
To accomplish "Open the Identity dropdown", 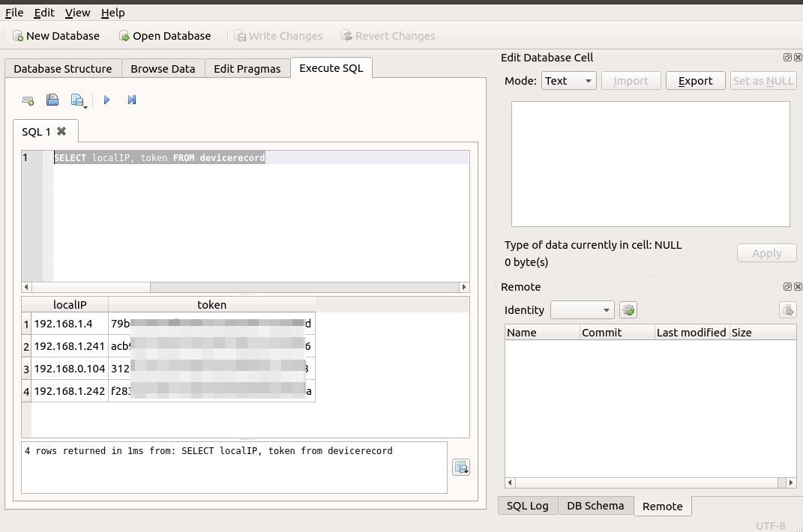I will 583,309.
